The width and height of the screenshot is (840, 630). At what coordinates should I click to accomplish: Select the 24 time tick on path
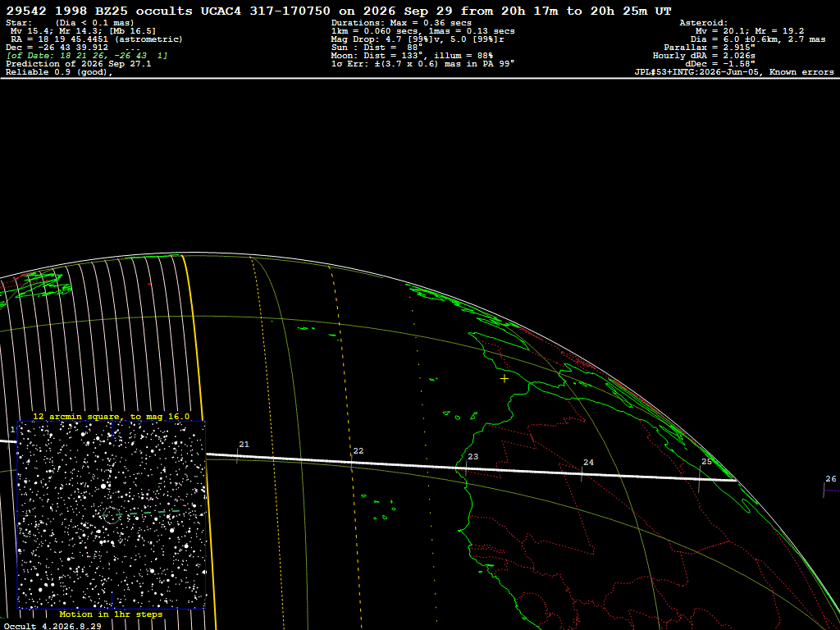(582, 473)
